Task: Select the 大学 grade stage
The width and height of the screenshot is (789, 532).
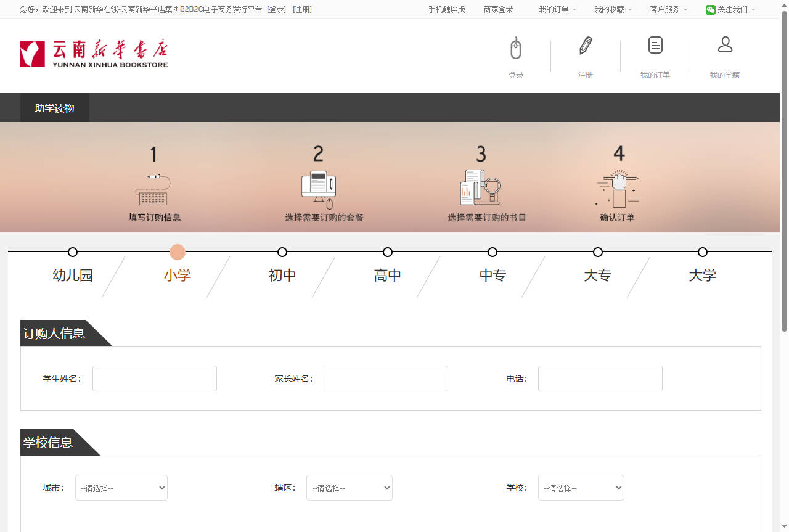Action: (x=702, y=275)
